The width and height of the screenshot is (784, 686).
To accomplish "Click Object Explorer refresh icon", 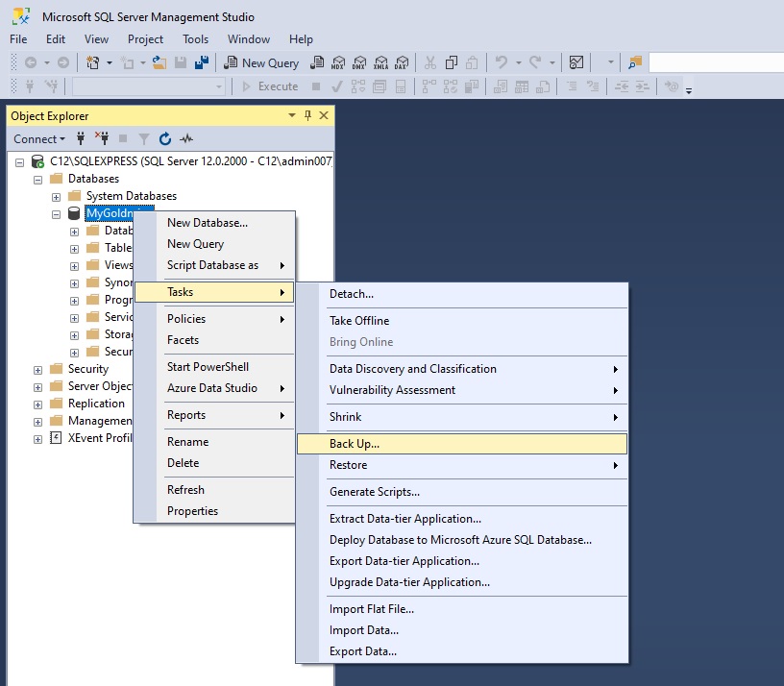I will pyautogui.click(x=165, y=138).
